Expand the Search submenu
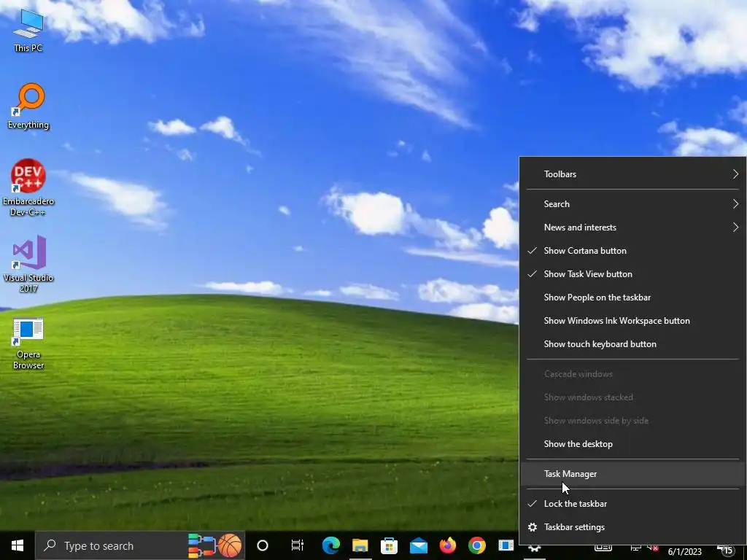747x560 pixels. click(x=632, y=204)
